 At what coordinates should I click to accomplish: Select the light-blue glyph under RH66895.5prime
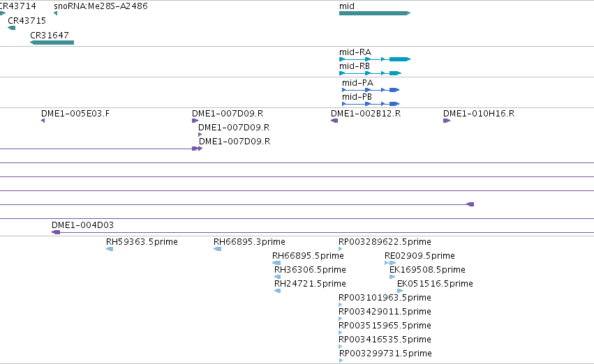coord(276,263)
